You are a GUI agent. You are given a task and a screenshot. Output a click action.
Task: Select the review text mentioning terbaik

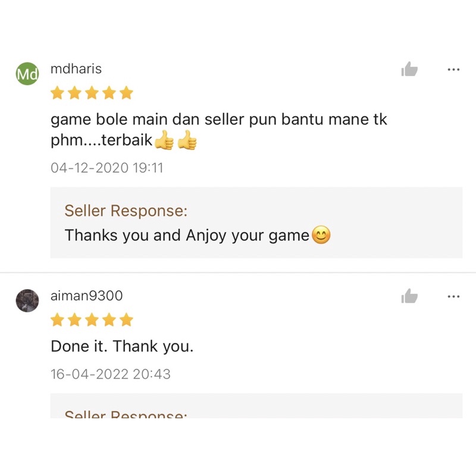218,130
